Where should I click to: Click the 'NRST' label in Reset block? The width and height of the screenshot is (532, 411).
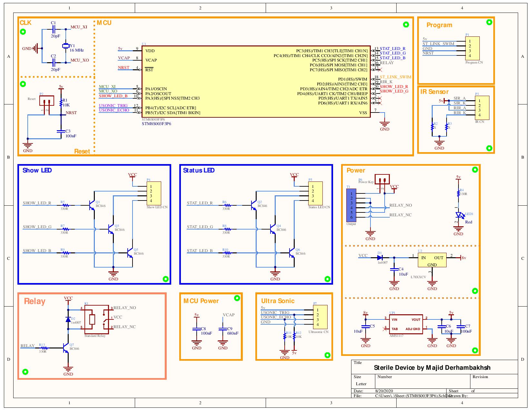(x=71, y=113)
